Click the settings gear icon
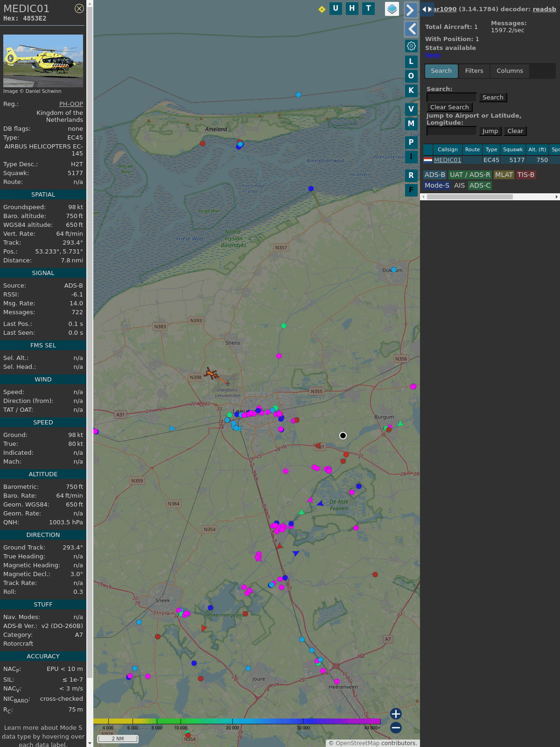 (x=411, y=46)
